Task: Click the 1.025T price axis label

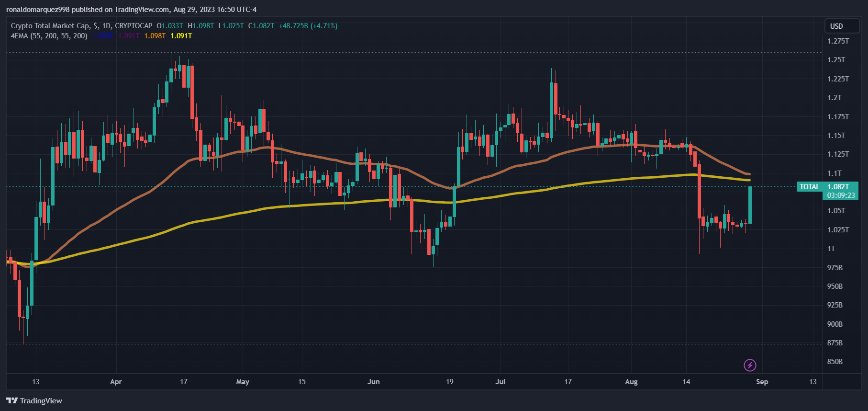Action: pos(838,230)
